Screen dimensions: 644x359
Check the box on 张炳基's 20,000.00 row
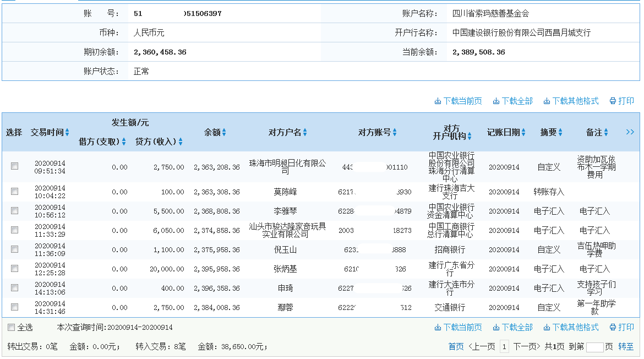[x=14, y=269]
